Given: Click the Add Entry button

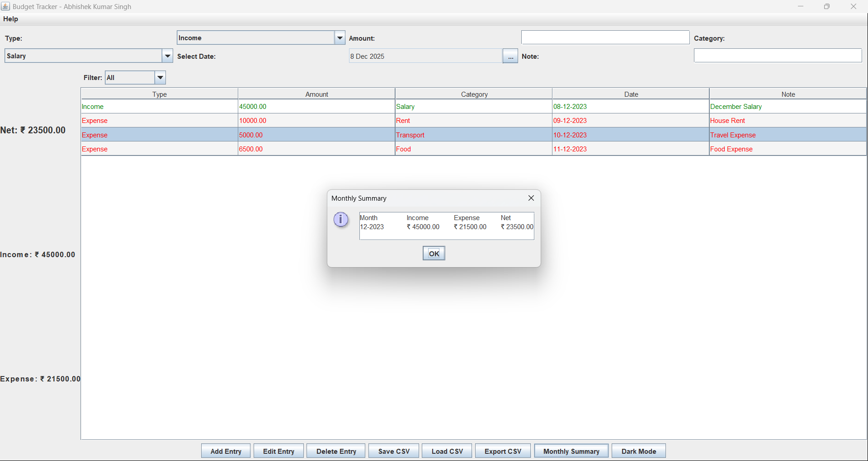Looking at the screenshot, I should pyautogui.click(x=226, y=451).
